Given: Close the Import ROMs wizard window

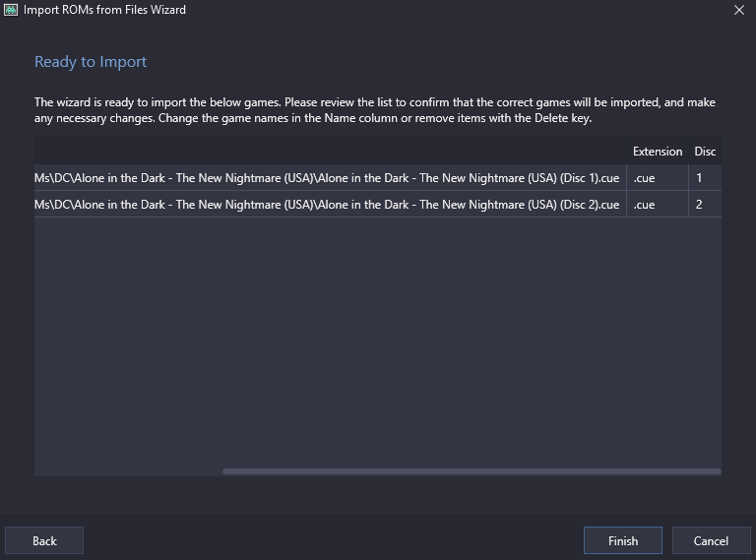Looking at the screenshot, I should 738,10.
